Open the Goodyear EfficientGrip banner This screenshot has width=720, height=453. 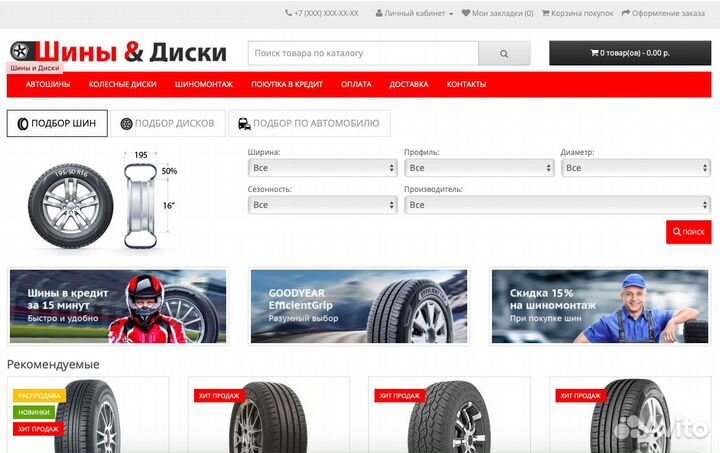359,306
